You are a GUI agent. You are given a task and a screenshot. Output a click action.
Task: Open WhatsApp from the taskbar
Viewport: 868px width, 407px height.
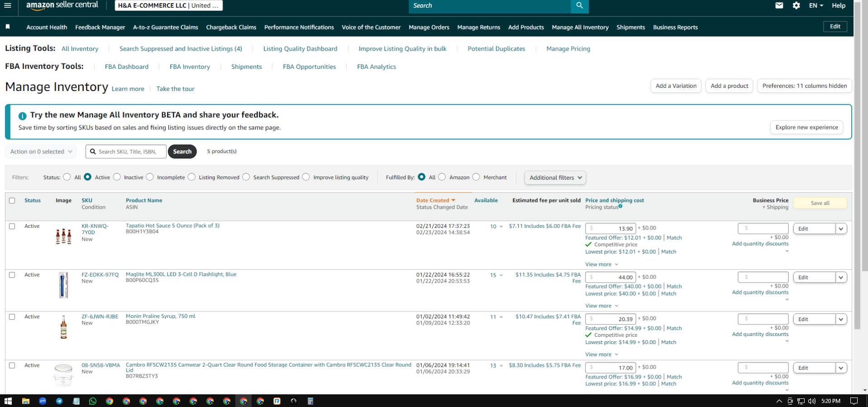click(x=93, y=401)
